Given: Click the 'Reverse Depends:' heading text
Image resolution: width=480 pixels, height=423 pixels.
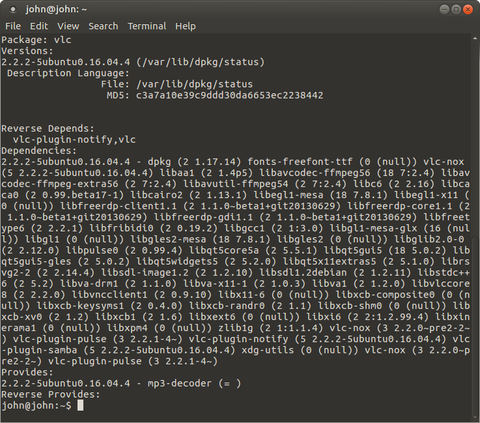Looking at the screenshot, I should pyautogui.click(x=48, y=129).
